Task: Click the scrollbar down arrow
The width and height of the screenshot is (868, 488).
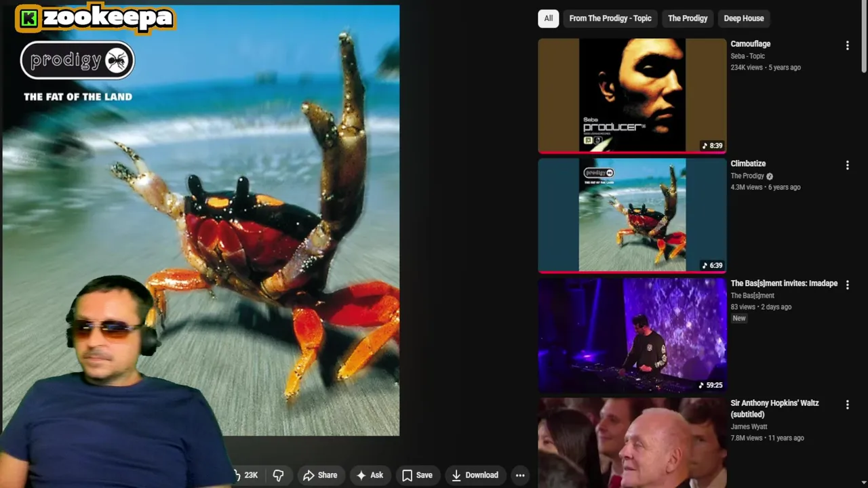Action: coord(864,483)
